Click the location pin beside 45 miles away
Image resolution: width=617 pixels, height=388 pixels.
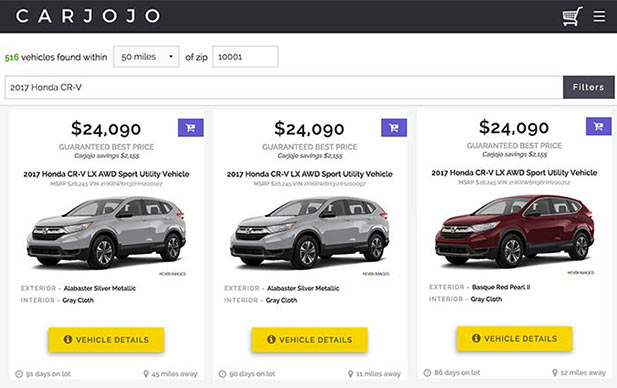[x=146, y=373]
